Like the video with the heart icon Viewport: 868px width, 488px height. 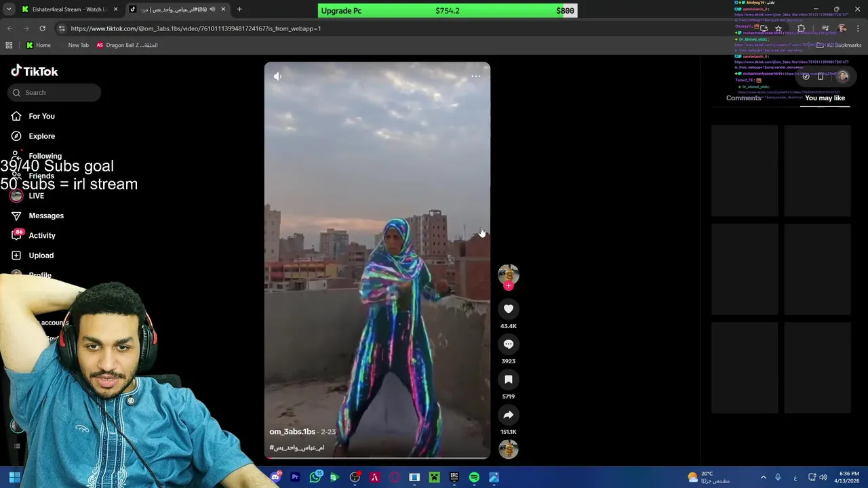[508, 309]
